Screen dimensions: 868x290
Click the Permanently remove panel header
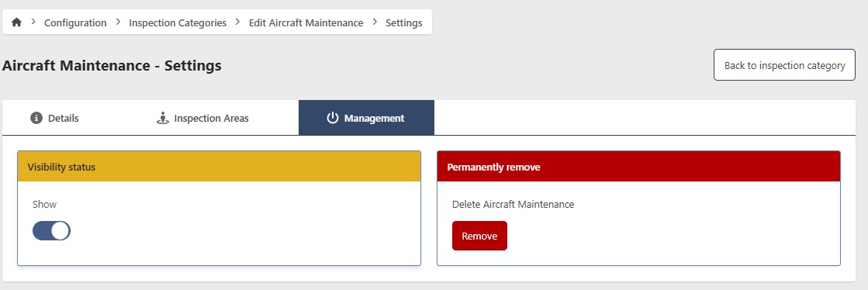(x=639, y=167)
